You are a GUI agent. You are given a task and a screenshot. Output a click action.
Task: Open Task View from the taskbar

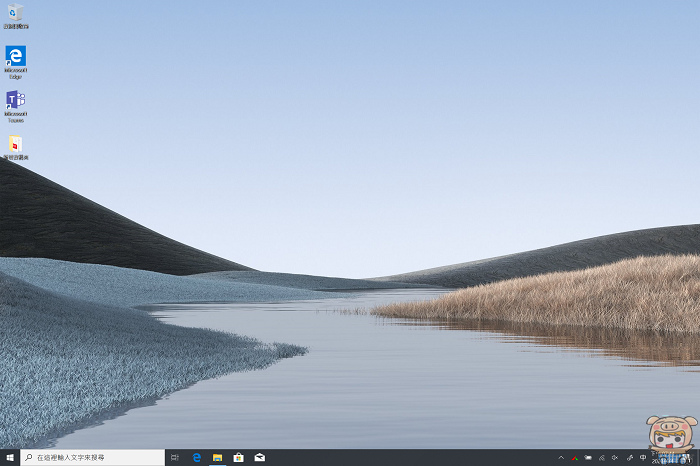(x=175, y=457)
